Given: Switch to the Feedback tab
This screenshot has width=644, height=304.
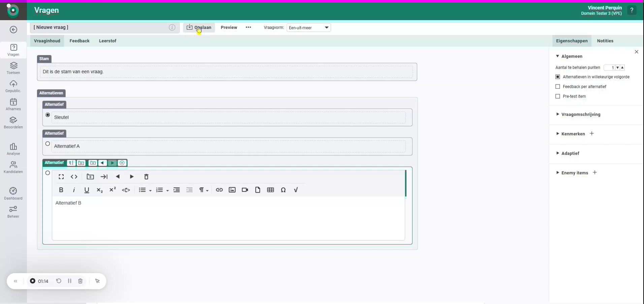Looking at the screenshot, I should [79, 41].
